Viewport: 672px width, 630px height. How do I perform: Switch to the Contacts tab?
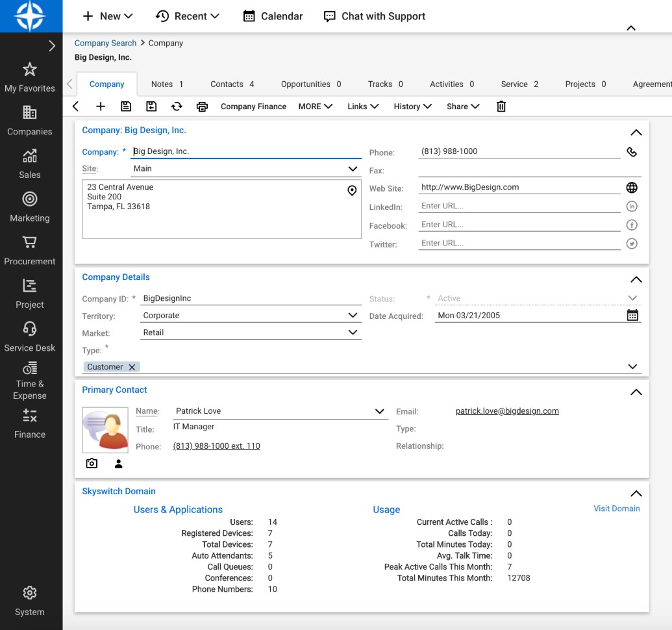point(232,84)
